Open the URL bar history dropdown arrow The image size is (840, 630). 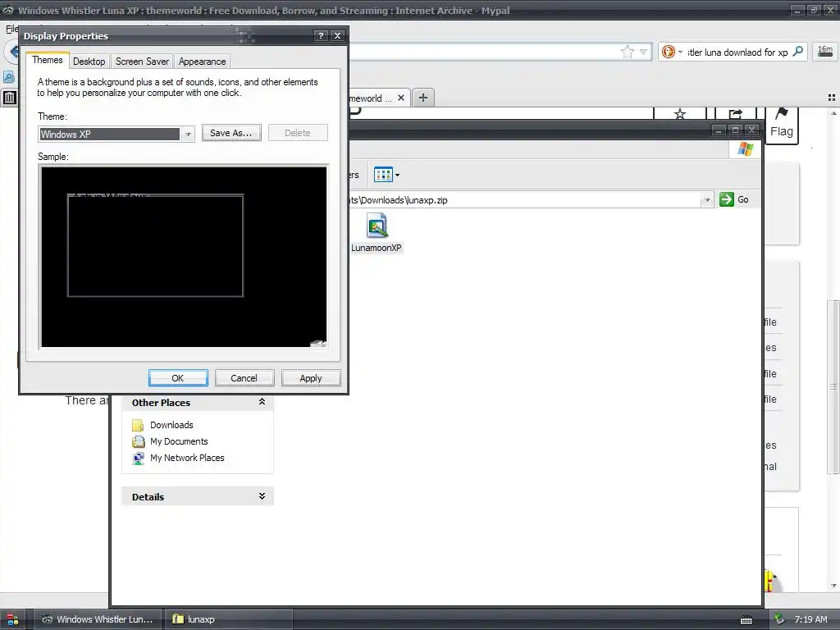click(643, 52)
